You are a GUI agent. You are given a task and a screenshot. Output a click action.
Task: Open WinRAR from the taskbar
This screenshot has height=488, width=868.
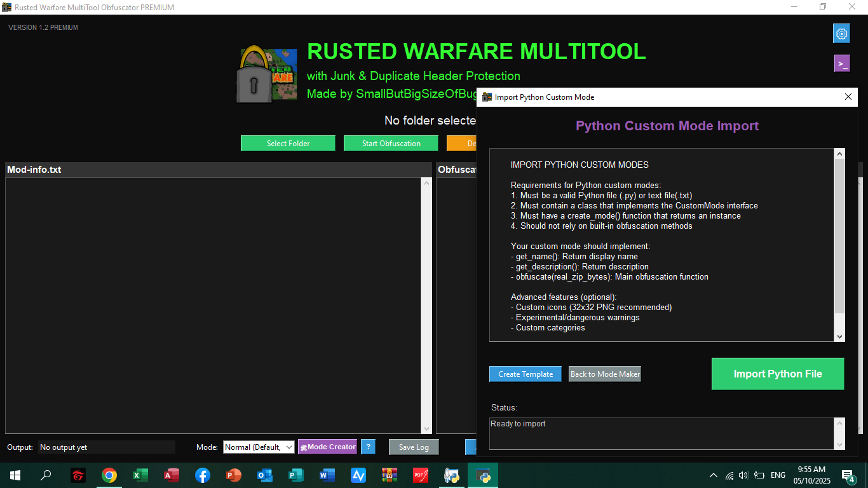coord(390,475)
